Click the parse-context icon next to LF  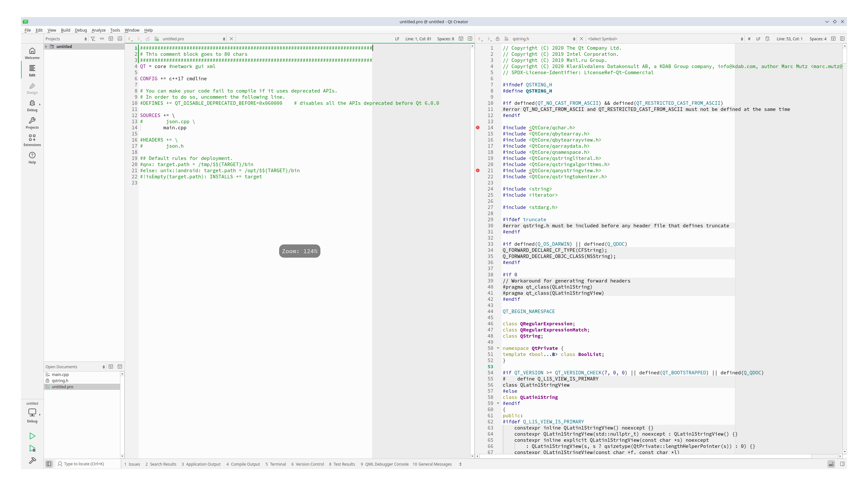767,39
